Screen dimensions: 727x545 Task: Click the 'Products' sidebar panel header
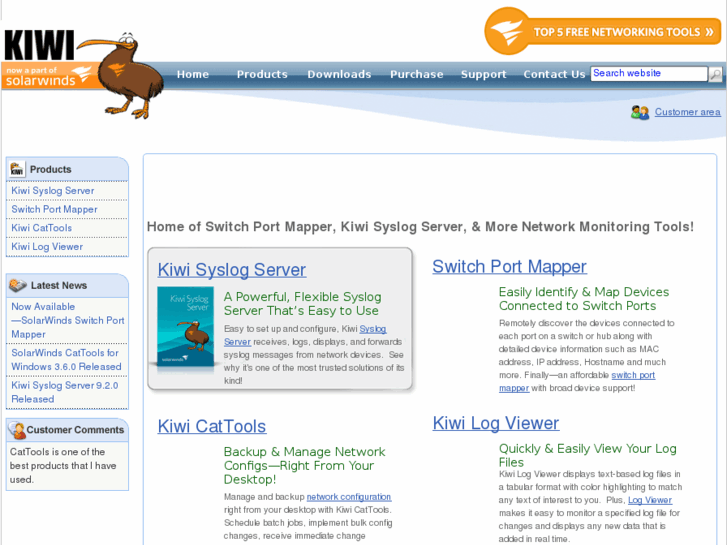coord(67,169)
